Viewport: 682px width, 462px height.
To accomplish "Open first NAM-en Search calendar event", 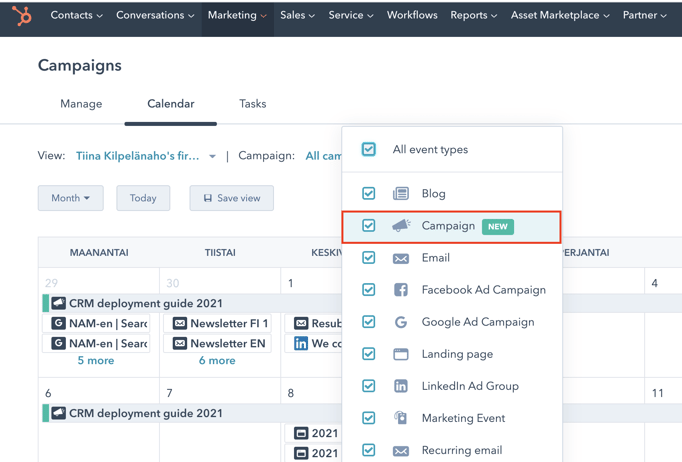I will tap(96, 323).
